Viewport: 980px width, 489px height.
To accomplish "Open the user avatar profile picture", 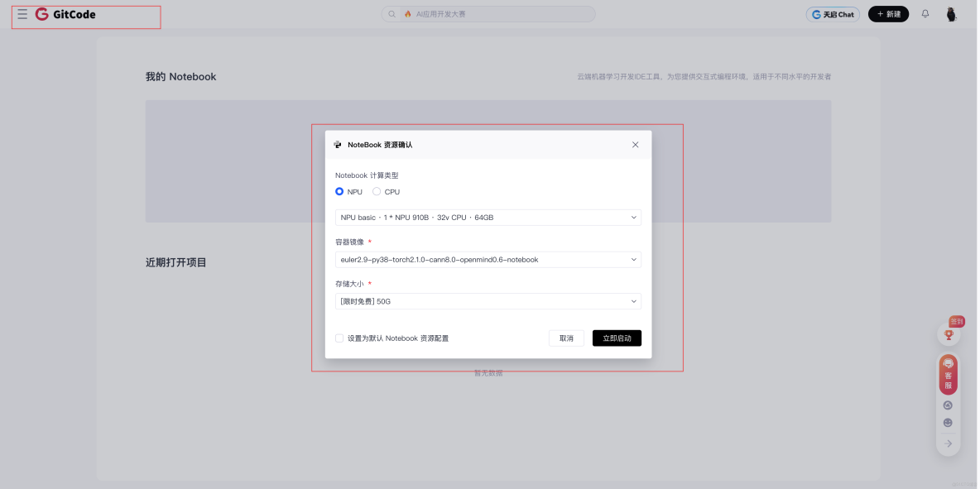I will click(x=951, y=14).
